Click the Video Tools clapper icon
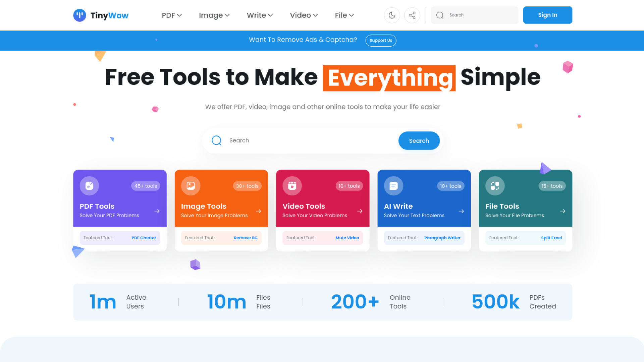The height and width of the screenshot is (362, 644). [x=292, y=186]
